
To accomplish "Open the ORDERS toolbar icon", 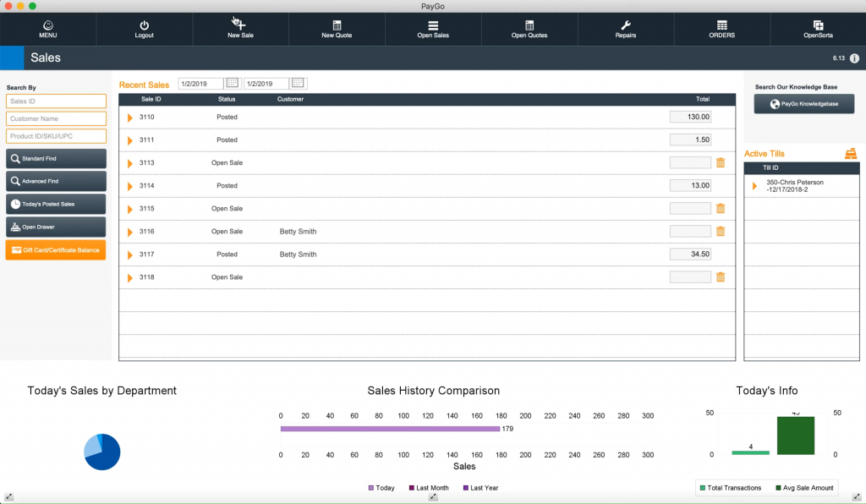I will pyautogui.click(x=722, y=28).
